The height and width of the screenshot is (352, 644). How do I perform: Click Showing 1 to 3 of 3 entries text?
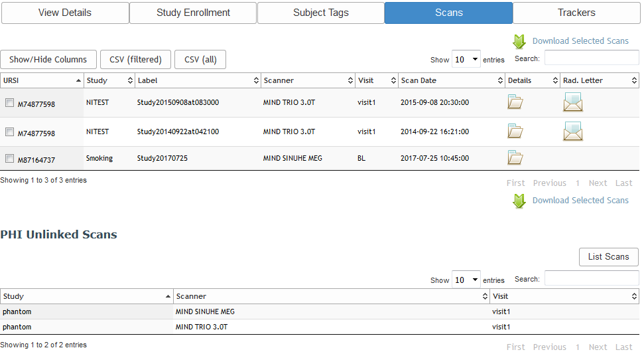coord(44,180)
